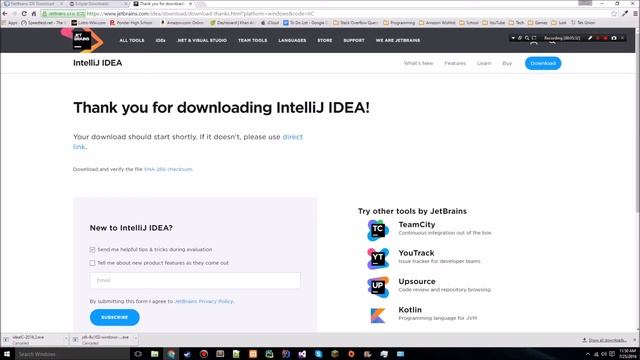Open the Chrome hamburger menu
The height and width of the screenshot is (360, 640).
635,13
